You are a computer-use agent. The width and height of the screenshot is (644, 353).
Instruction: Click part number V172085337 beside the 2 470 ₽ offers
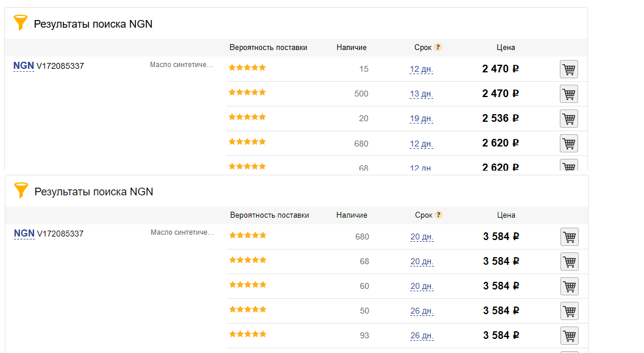pos(61,66)
